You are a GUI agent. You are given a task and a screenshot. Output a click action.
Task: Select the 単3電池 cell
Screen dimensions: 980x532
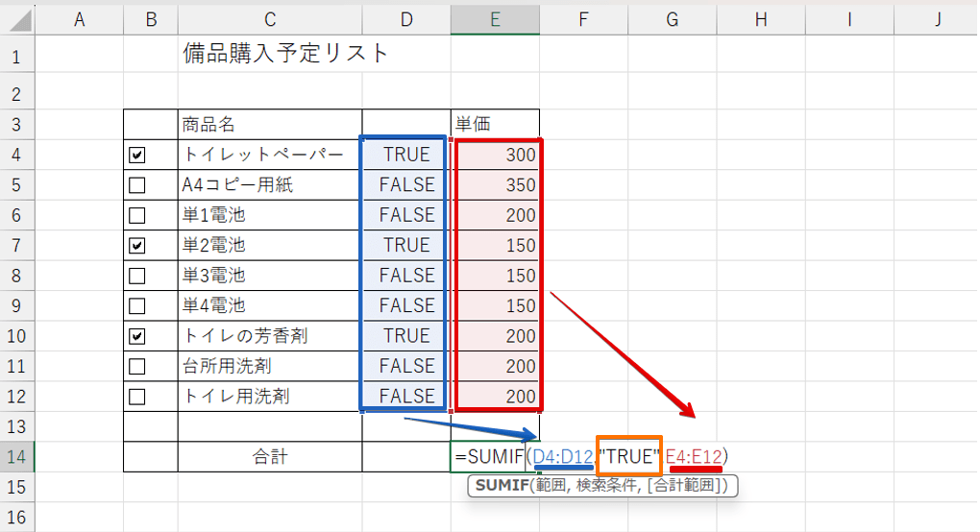click(x=270, y=276)
